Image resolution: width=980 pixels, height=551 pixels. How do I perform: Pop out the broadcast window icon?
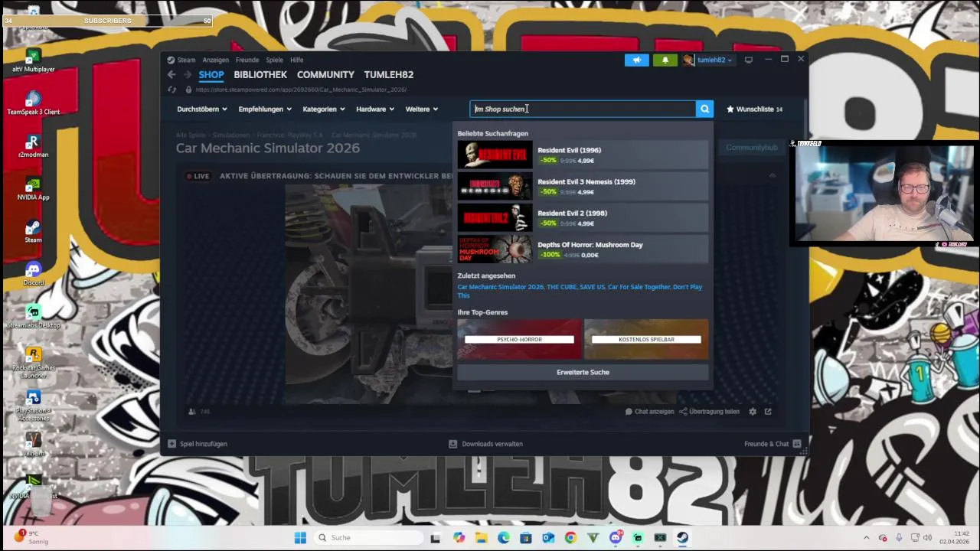point(768,412)
